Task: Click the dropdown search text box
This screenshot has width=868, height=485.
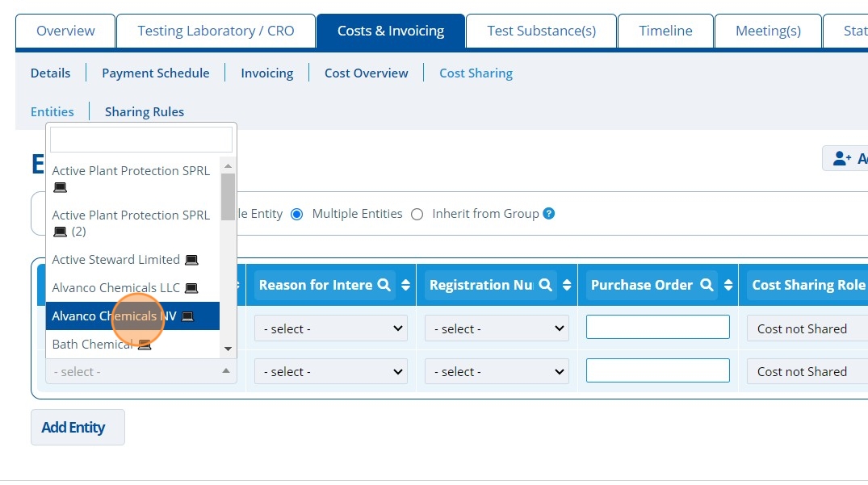Action: [x=141, y=140]
